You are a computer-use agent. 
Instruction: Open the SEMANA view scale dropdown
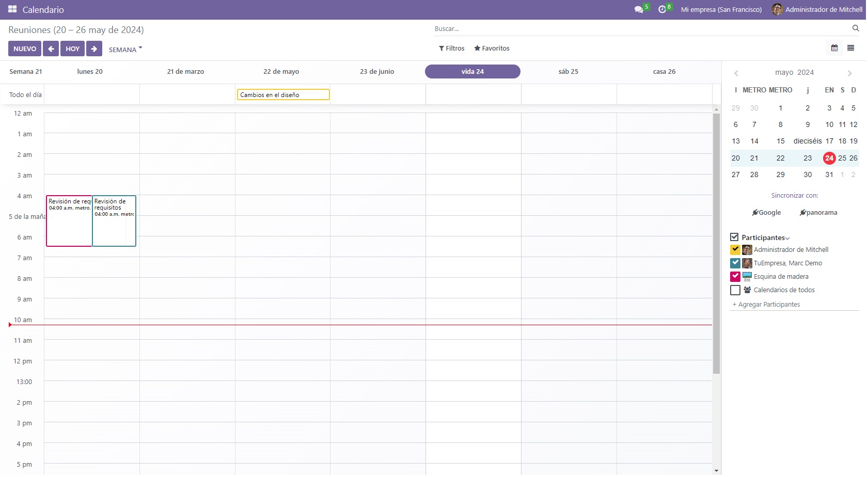pyautogui.click(x=125, y=50)
